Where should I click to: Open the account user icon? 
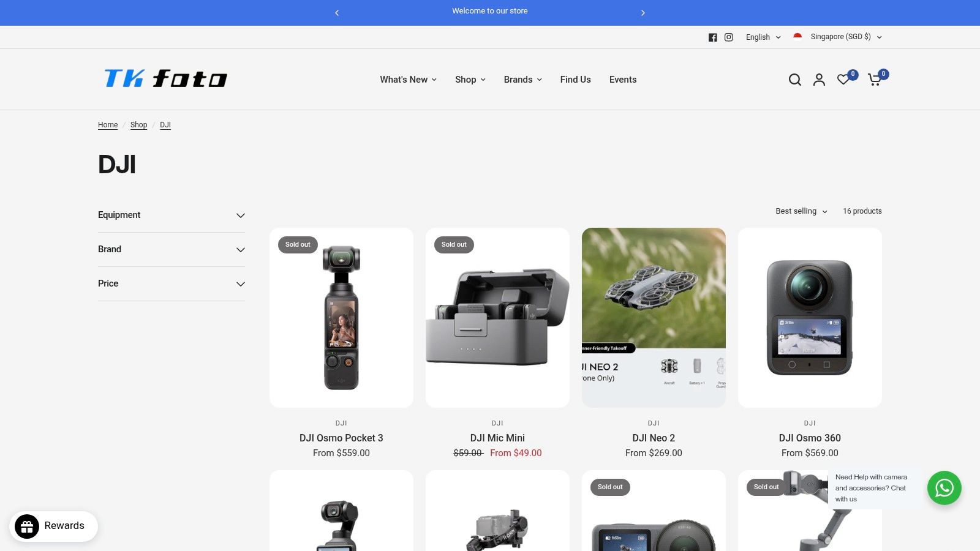point(819,80)
